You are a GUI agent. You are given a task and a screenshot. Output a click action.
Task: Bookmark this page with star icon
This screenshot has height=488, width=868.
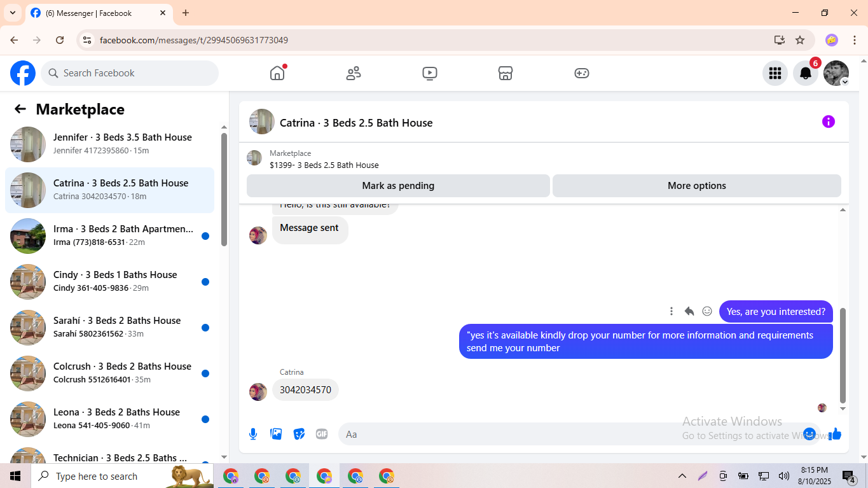(800, 40)
